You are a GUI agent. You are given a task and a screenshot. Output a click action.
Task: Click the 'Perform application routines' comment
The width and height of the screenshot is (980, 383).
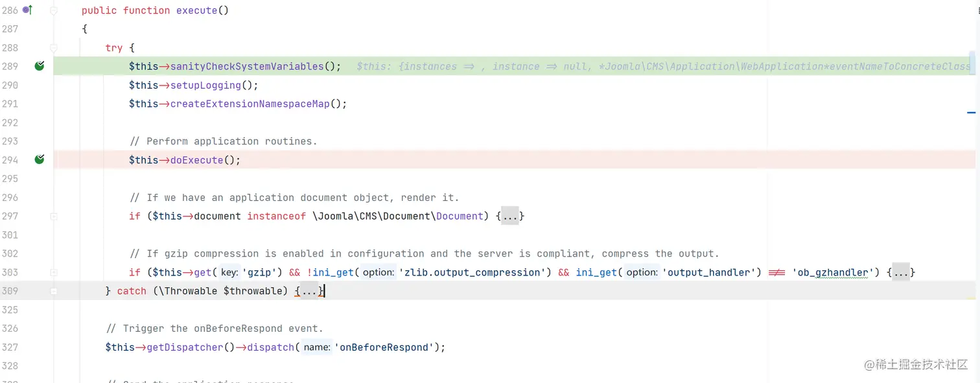[223, 141]
